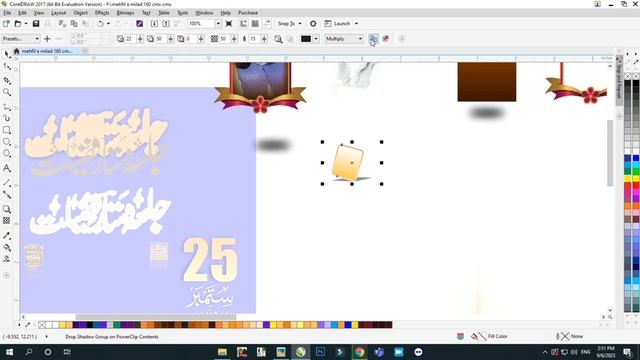This screenshot has height=360, width=640.
Task: Click outline None indicator in status bar
Action: click(569, 336)
